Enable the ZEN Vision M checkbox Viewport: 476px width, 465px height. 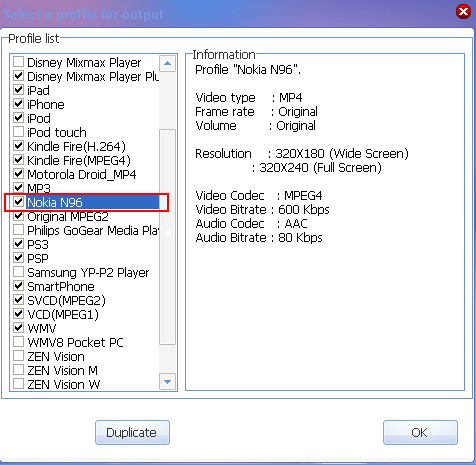tap(18, 370)
